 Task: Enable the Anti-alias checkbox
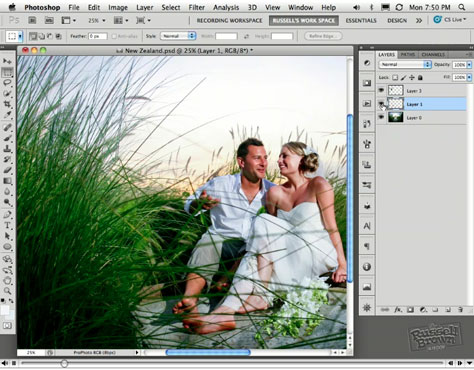click(x=114, y=36)
